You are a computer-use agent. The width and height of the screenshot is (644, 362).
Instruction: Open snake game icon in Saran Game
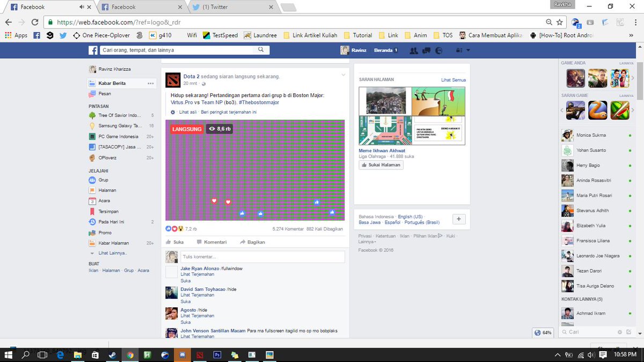(x=597, y=110)
